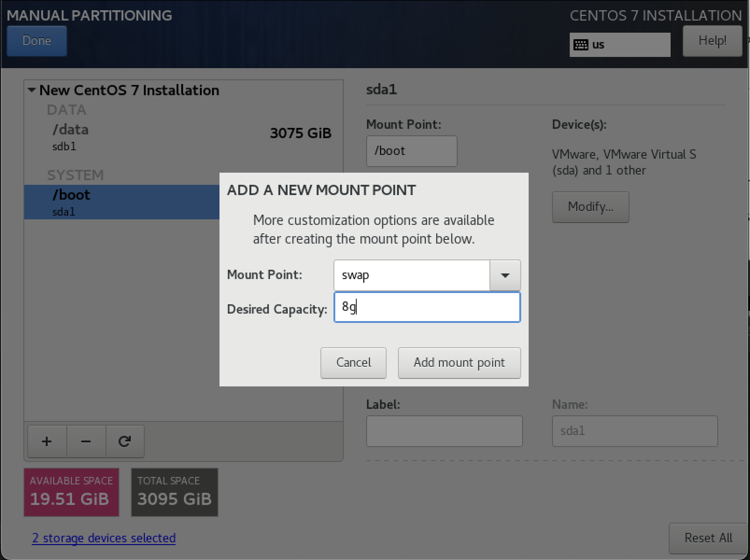Open the Mount Point dropdown arrow

(505, 275)
